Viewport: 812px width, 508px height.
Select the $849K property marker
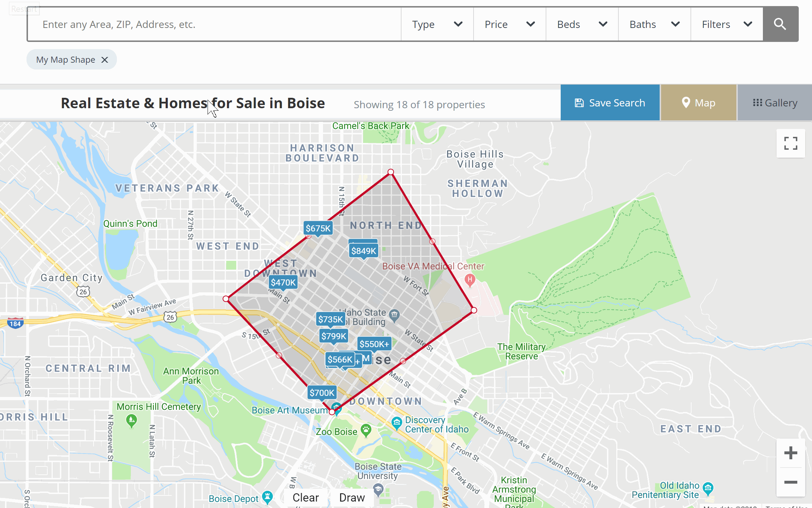pos(364,251)
